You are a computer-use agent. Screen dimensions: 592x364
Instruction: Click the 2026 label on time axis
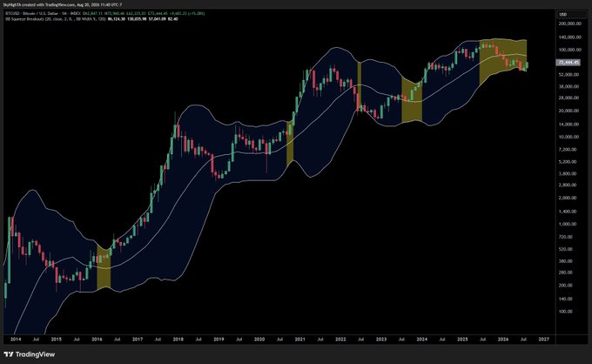tap(503, 339)
